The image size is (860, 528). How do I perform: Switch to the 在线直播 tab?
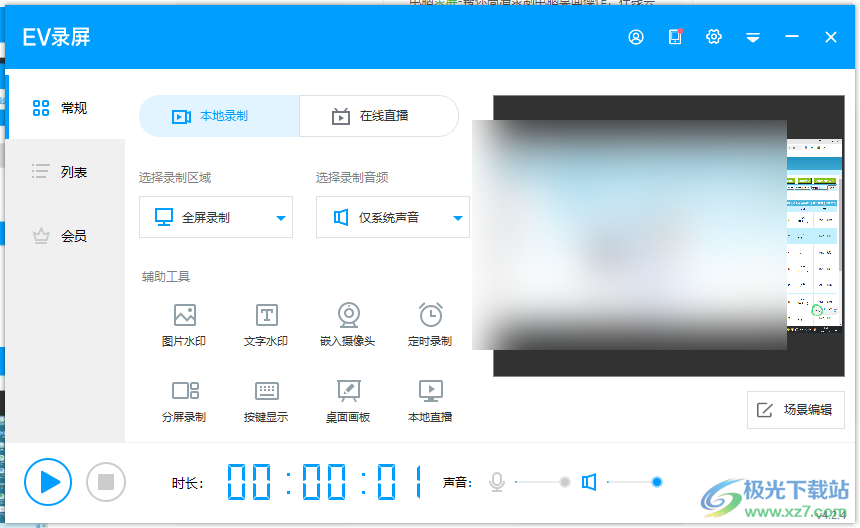pyautogui.click(x=379, y=116)
